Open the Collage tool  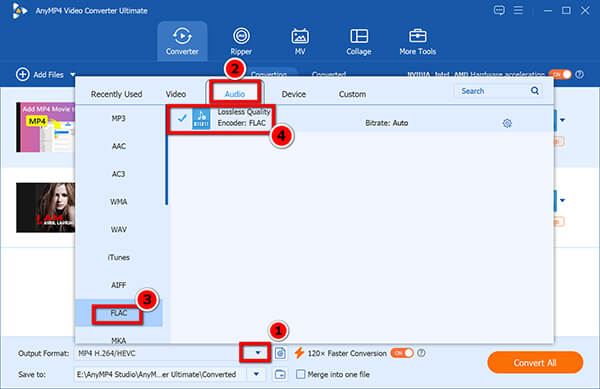[x=359, y=41]
